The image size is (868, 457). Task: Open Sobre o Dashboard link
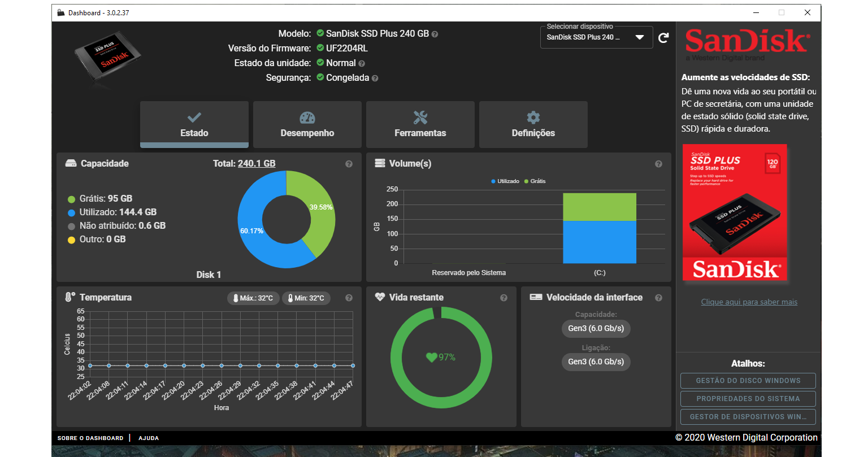(90, 438)
